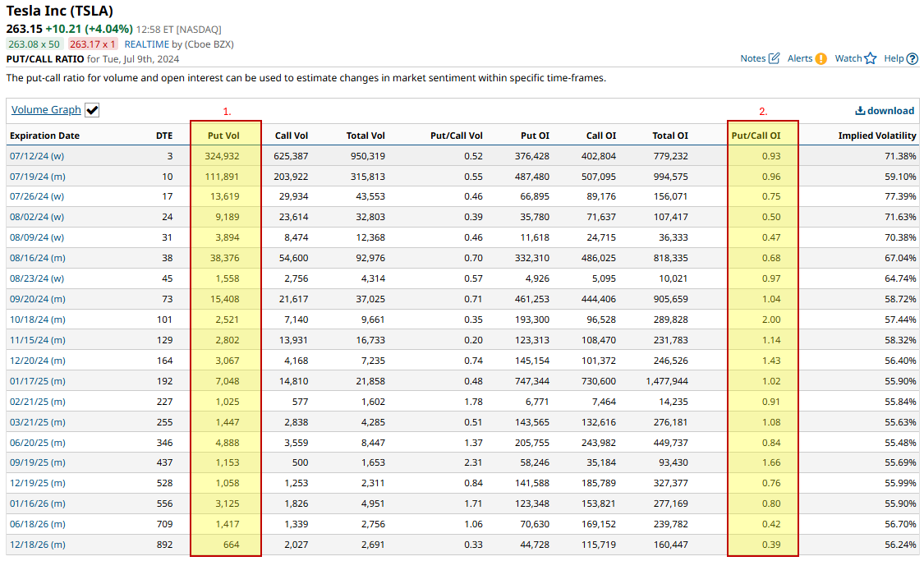Open the Volume Graph link

[46, 109]
